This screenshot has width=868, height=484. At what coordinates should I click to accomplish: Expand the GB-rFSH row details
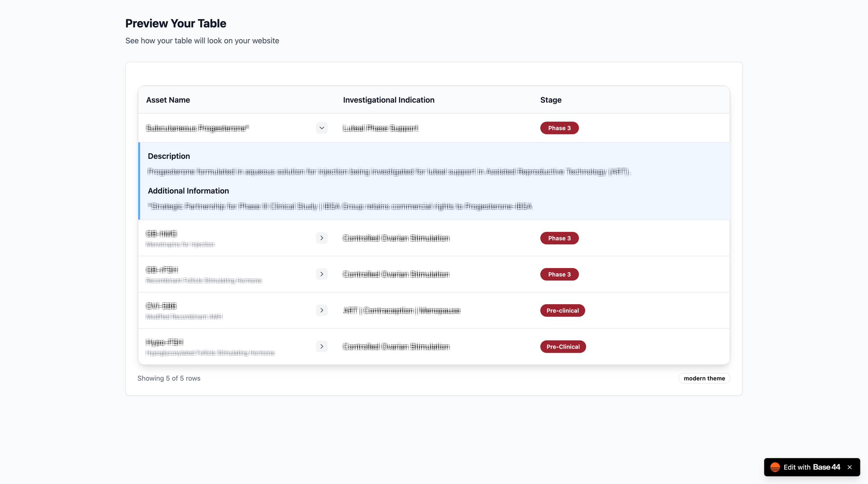[322, 274]
